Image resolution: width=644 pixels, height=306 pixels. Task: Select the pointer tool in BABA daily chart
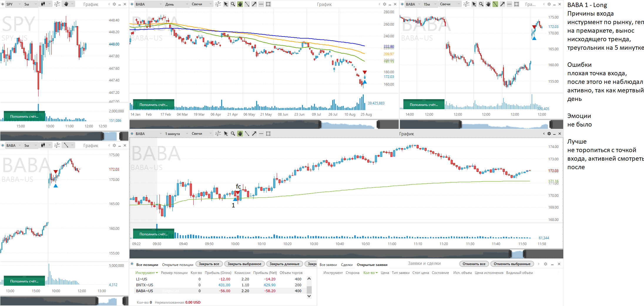tap(226, 4)
